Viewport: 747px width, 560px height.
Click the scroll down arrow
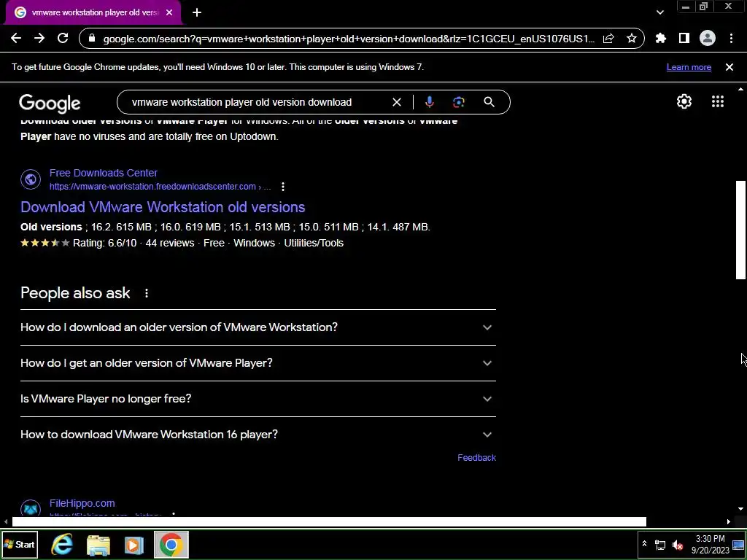tap(740, 509)
